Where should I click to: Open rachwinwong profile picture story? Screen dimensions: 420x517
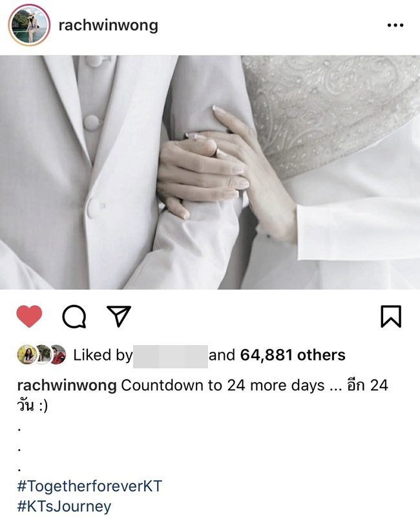[x=29, y=25]
